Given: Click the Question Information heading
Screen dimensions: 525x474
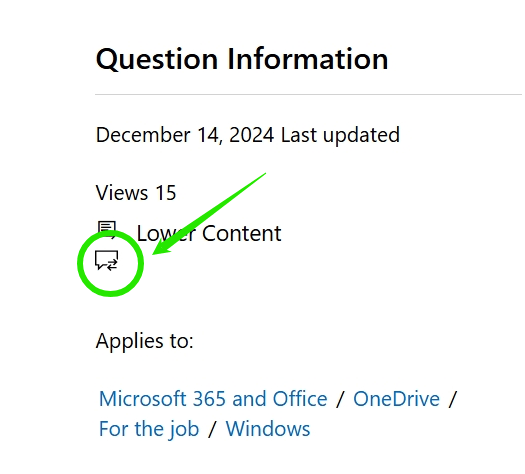Looking at the screenshot, I should point(242,59).
